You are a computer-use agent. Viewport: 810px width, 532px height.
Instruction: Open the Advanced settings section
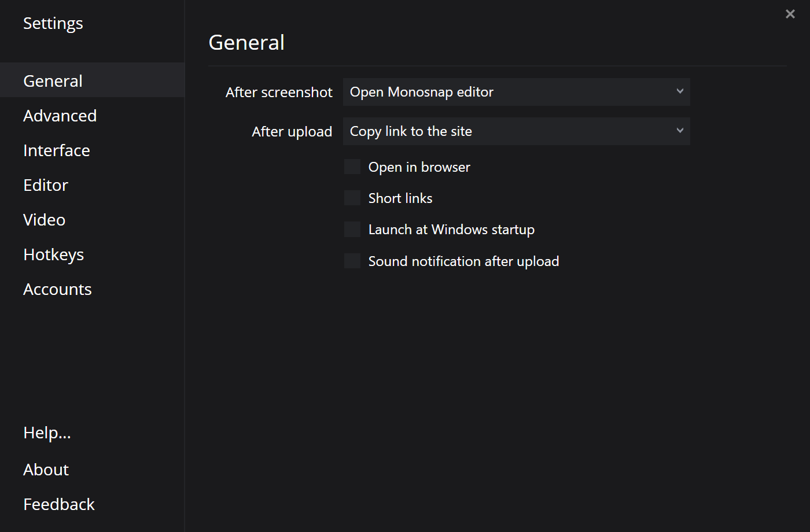tap(60, 116)
